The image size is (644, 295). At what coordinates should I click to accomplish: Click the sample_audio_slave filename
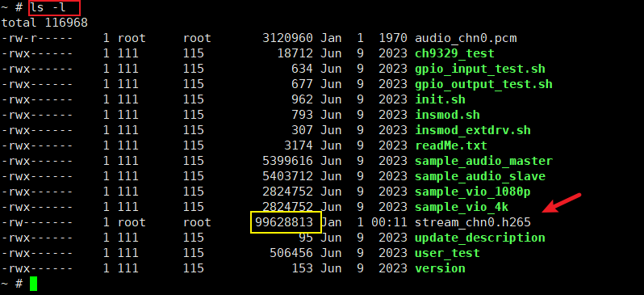[x=480, y=176]
